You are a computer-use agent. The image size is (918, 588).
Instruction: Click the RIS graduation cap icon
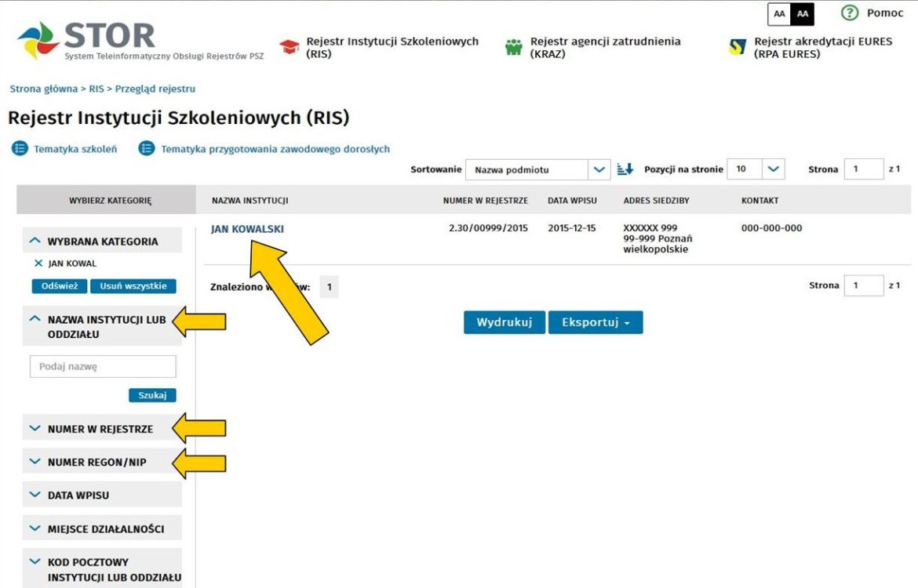click(x=290, y=47)
